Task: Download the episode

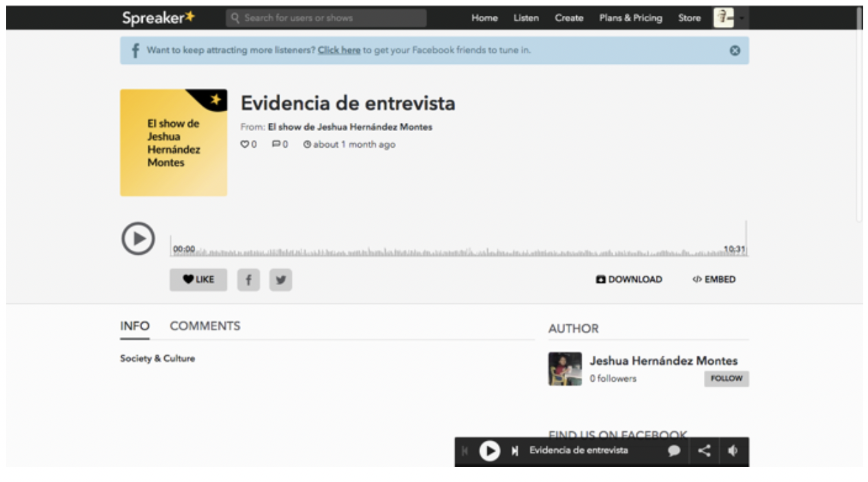Action: (x=629, y=279)
